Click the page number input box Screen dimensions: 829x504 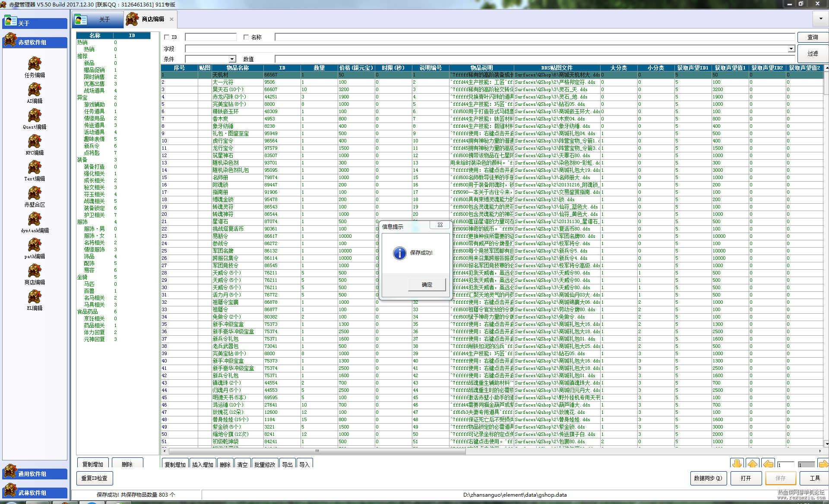point(785,465)
